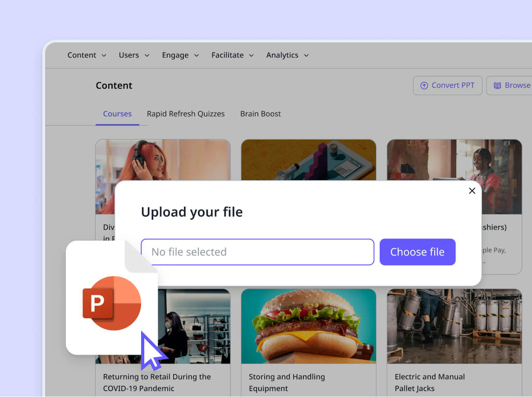This screenshot has height=397, width=532.
Task: Open the pallet jacks warehouse thumbnail
Action: point(454,326)
